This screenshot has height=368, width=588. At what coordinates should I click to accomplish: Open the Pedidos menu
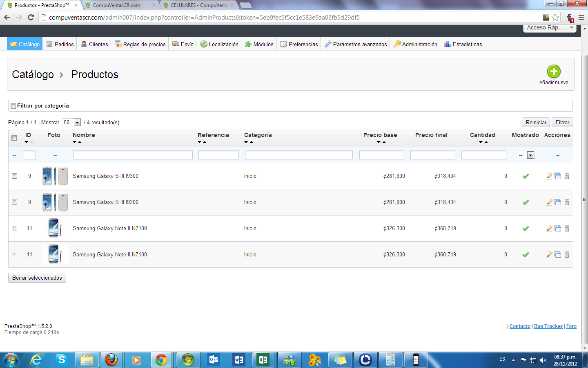[60, 44]
